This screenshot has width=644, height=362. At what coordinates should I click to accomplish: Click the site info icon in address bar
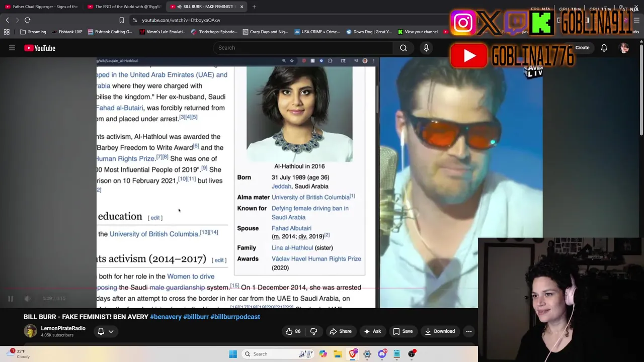[x=135, y=20]
